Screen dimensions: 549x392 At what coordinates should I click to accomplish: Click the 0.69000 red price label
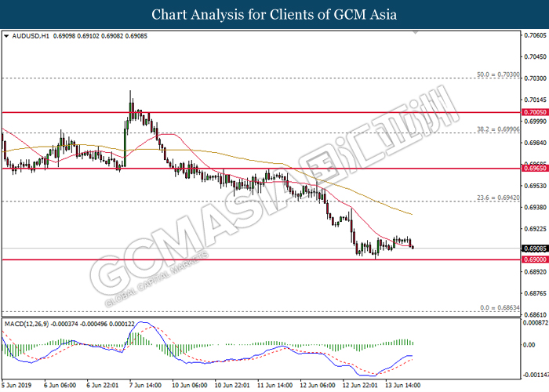point(535,260)
